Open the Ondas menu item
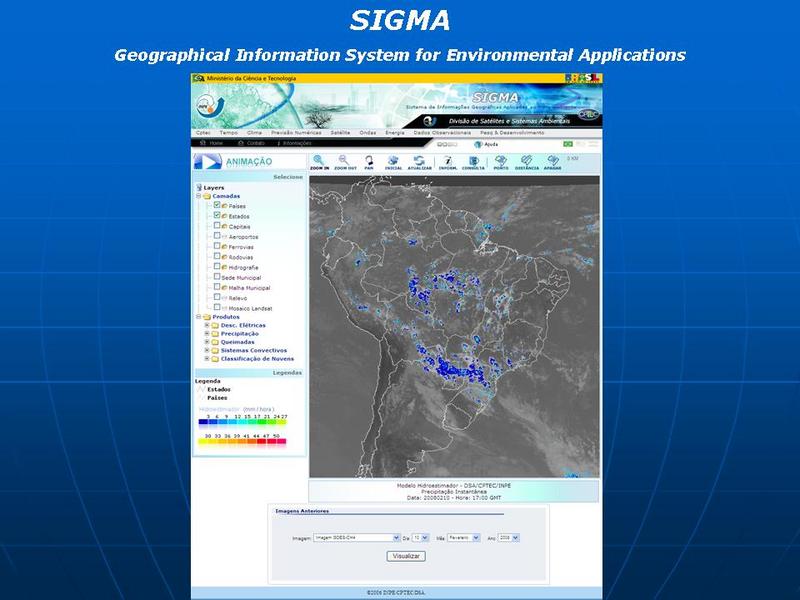Screen dimensions: 800x600 [x=367, y=133]
